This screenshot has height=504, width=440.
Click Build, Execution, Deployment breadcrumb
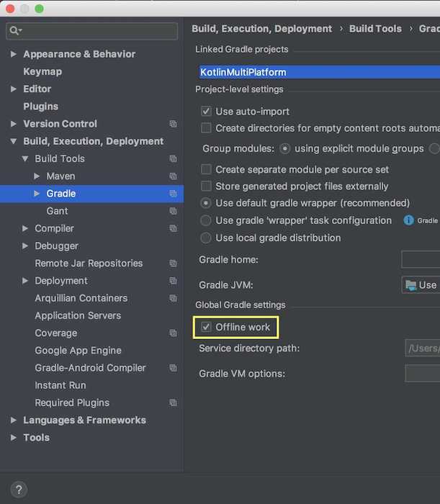click(x=262, y=29)
